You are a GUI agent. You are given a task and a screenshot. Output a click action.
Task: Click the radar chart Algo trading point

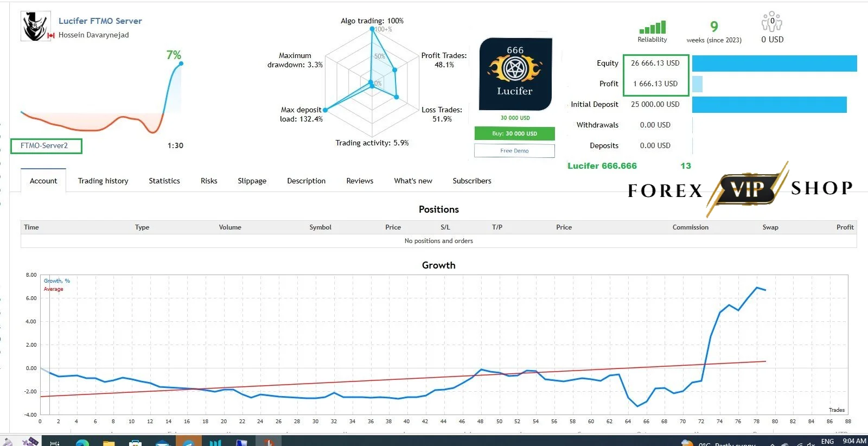(x=372, y=29)
